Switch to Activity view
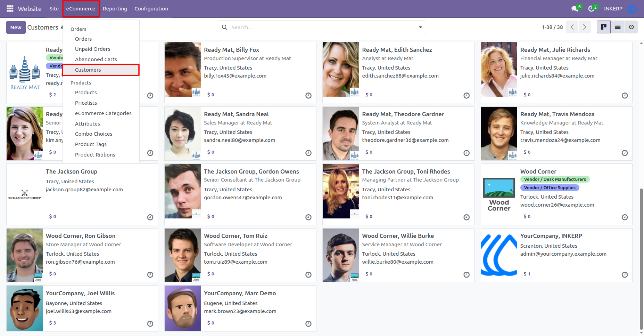644x336 pixels. [631, 27]
